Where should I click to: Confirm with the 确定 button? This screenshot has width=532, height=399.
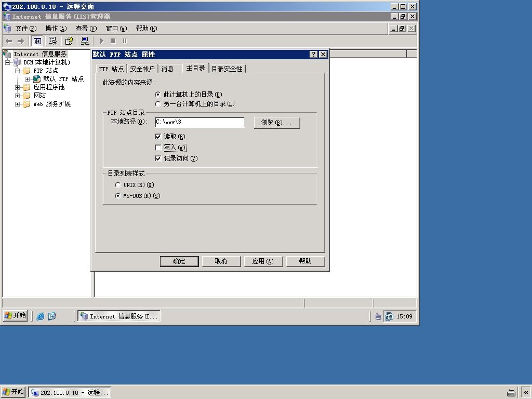pyautogui.click(x=179, y=261)
